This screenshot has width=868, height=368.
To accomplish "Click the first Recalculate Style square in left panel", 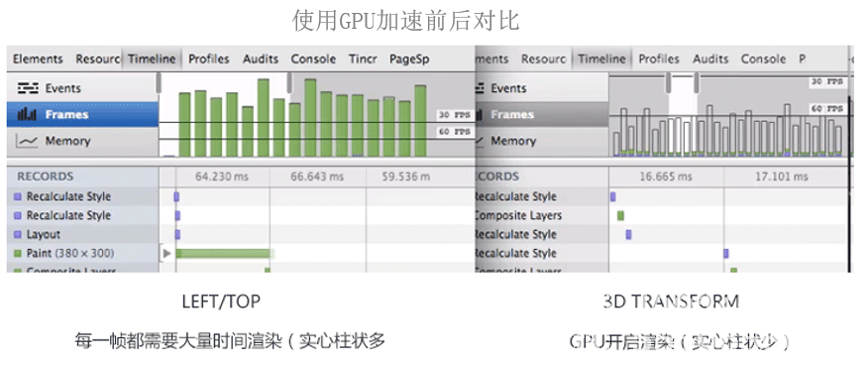I will 17,196.
